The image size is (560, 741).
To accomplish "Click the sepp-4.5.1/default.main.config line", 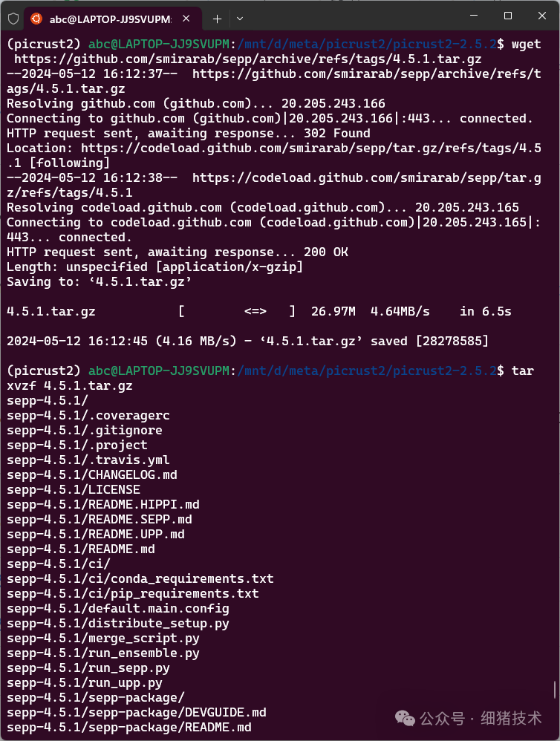I will pos(118,608).
